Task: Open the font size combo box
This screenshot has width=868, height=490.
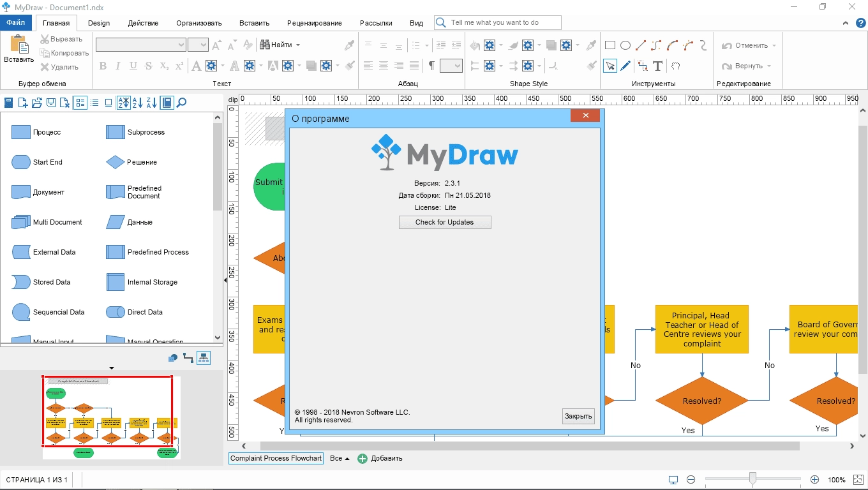Action: (198, 45)
